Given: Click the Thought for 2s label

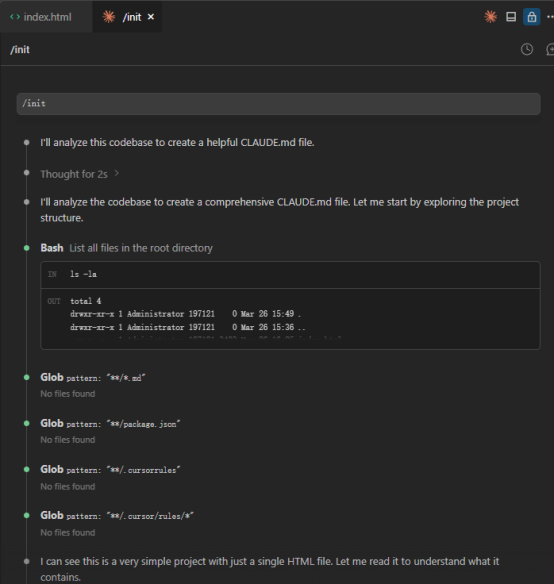Looking at the screenshot, I should (74, 174).
